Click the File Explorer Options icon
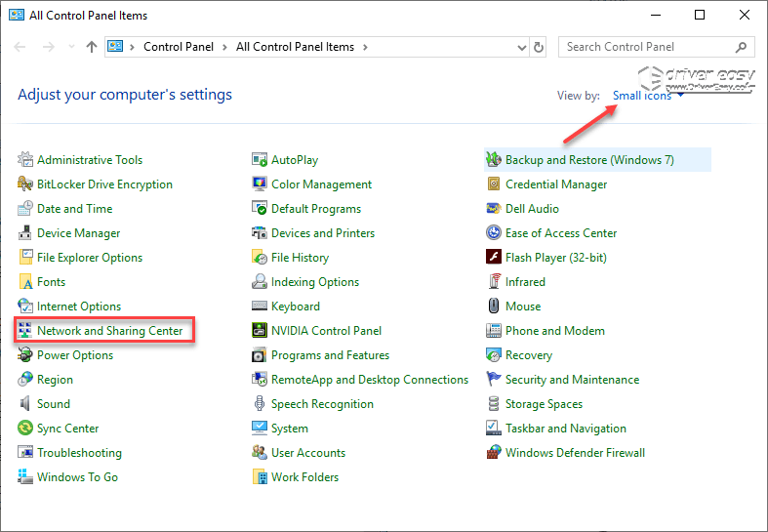Image resolution: width=768 pixels, height=532 pixels. click(25, 257)
